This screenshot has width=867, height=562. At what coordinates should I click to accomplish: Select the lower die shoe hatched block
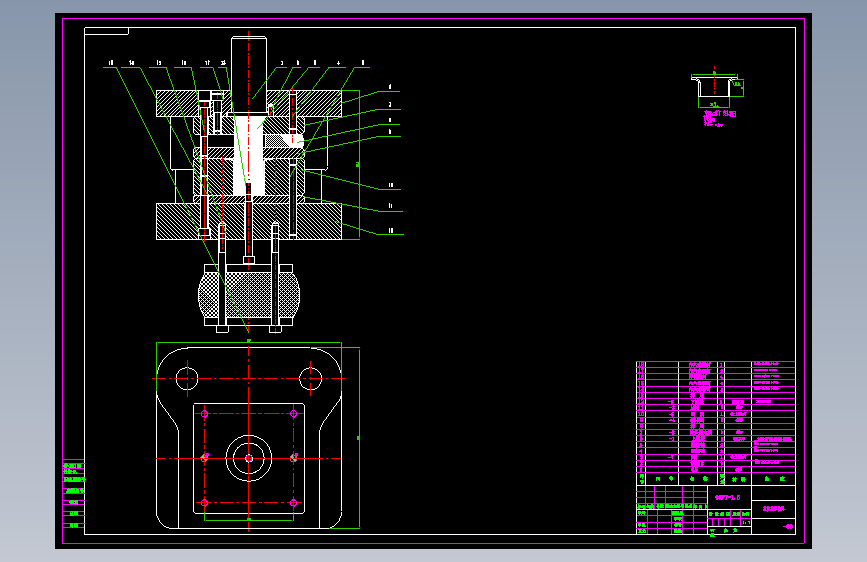tap(249, 221)
